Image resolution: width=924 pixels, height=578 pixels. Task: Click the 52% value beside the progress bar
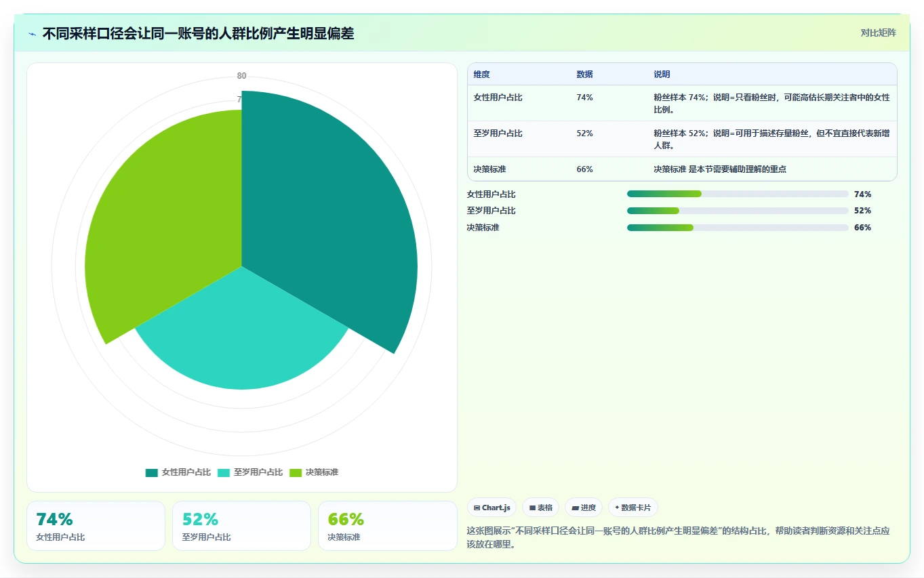tap(862, 211)
